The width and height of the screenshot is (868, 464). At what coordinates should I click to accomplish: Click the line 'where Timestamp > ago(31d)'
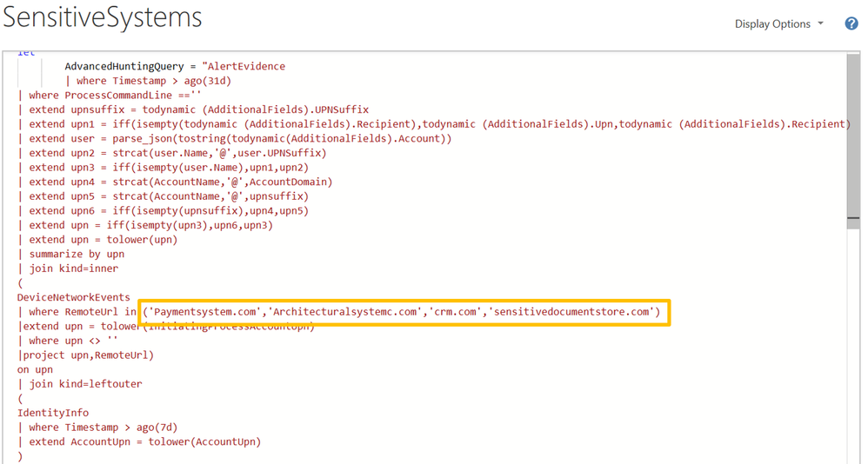pos(149,81)
